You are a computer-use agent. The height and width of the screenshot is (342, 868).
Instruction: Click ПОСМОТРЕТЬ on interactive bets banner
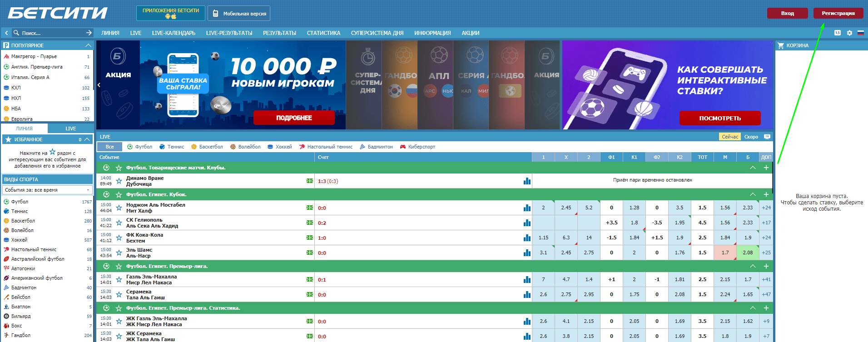point(720,118)
